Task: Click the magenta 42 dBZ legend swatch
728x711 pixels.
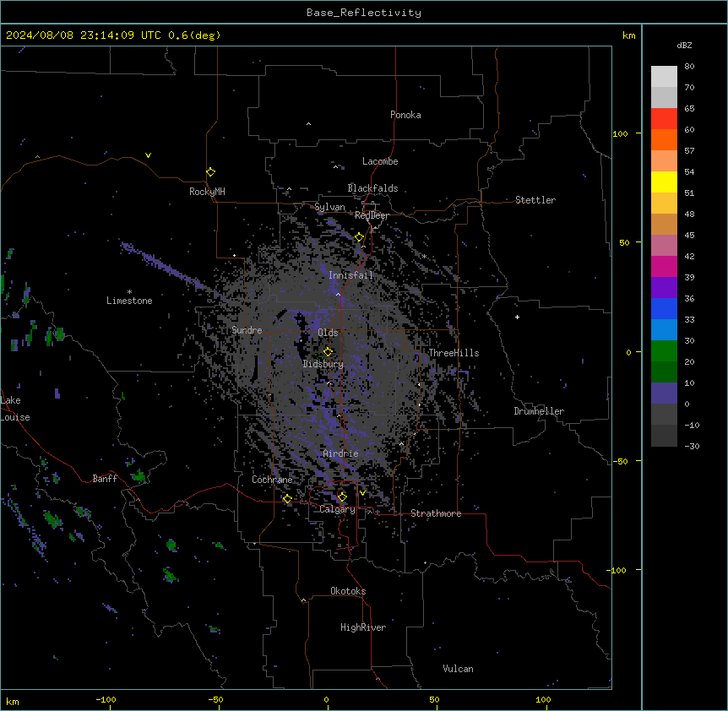Action: click(664, 266)
